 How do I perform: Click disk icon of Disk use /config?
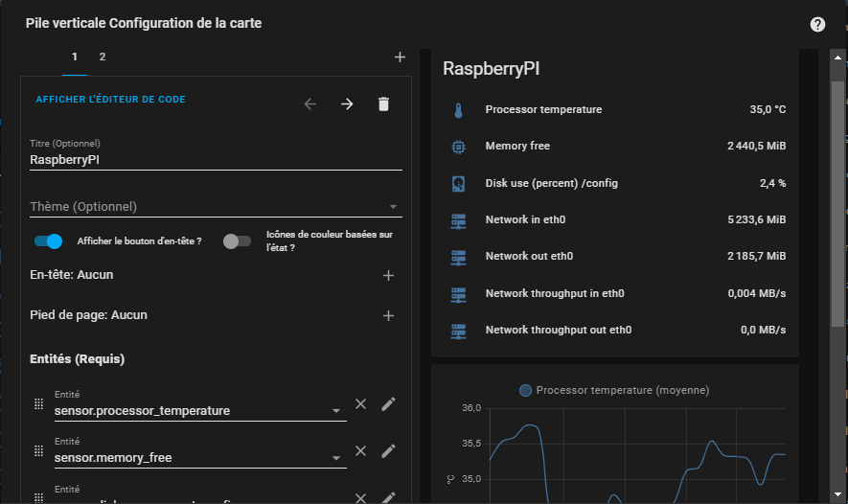point(458,183)
